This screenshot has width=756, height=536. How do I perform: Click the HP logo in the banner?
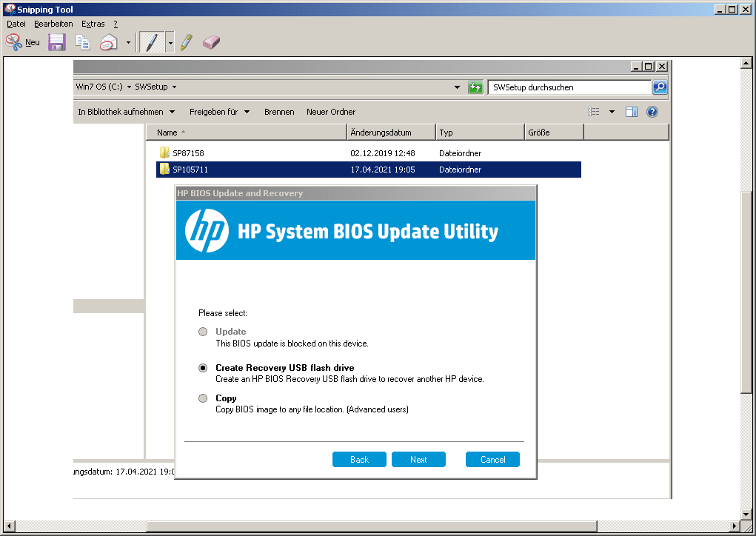pyautogui.click(x=207, y=230)
